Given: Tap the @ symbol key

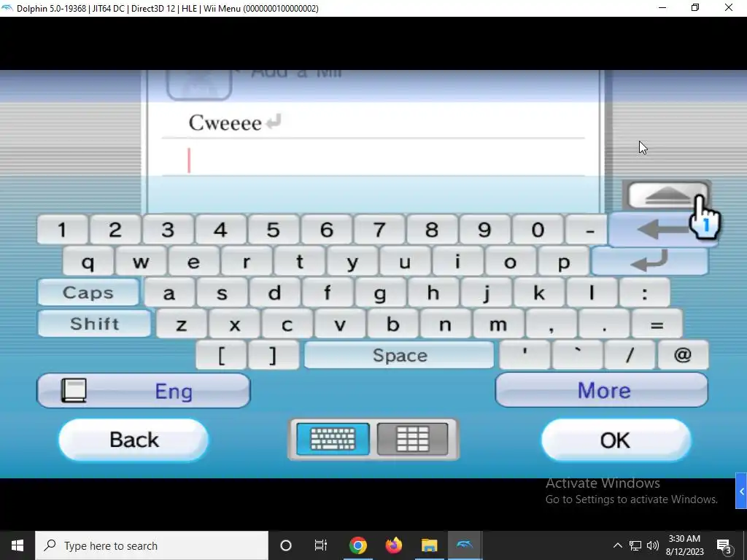Looking at the screenshot, I should tap(683, 355).
